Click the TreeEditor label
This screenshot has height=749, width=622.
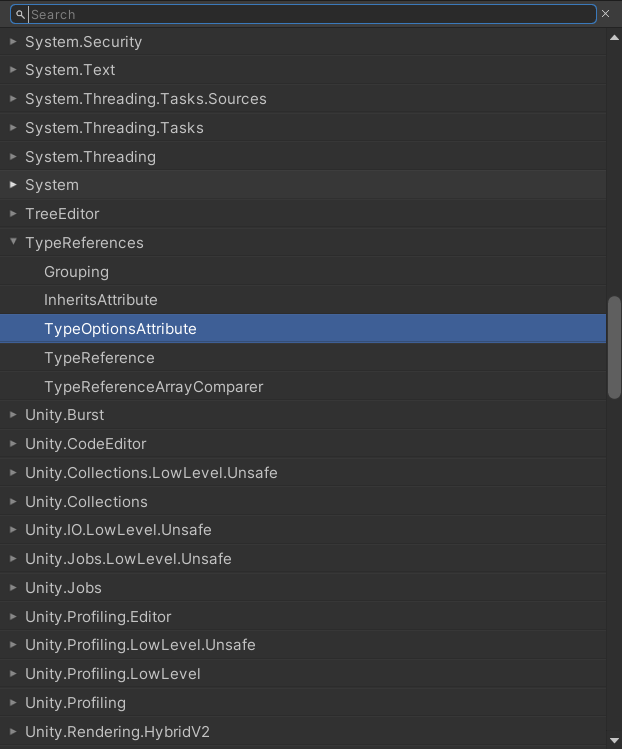(x=62, y=214)
